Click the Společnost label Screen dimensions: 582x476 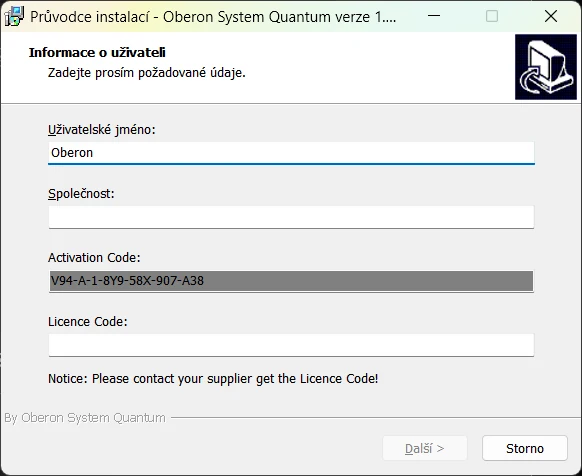point(81,194)
